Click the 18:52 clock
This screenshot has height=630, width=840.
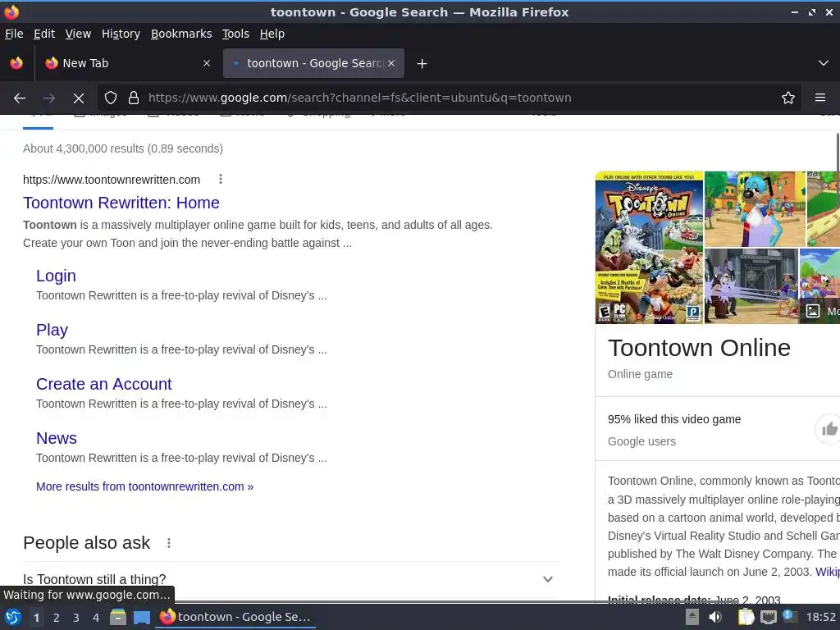pyautogui.click(x=820, y=617)
